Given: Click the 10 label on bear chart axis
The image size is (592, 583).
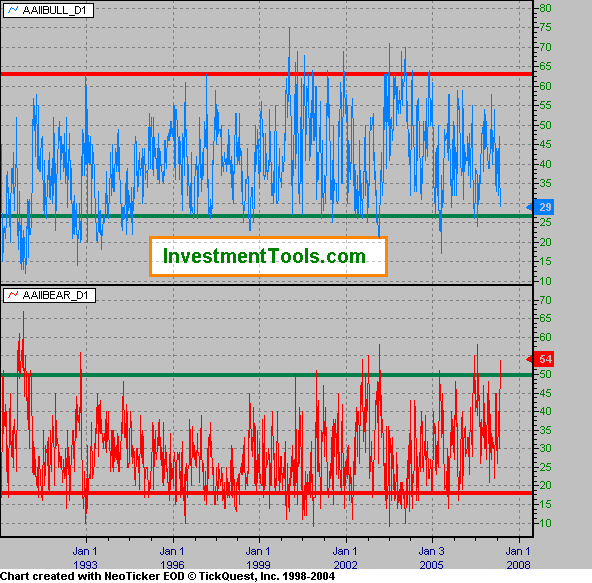Looking at the screenshot, I should [x=545, y=523].
